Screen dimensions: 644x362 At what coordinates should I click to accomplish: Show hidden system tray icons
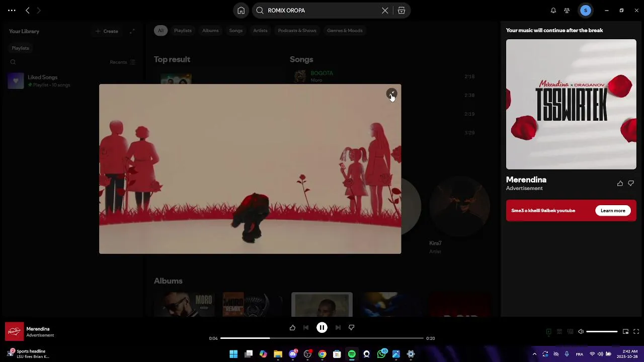534,354
